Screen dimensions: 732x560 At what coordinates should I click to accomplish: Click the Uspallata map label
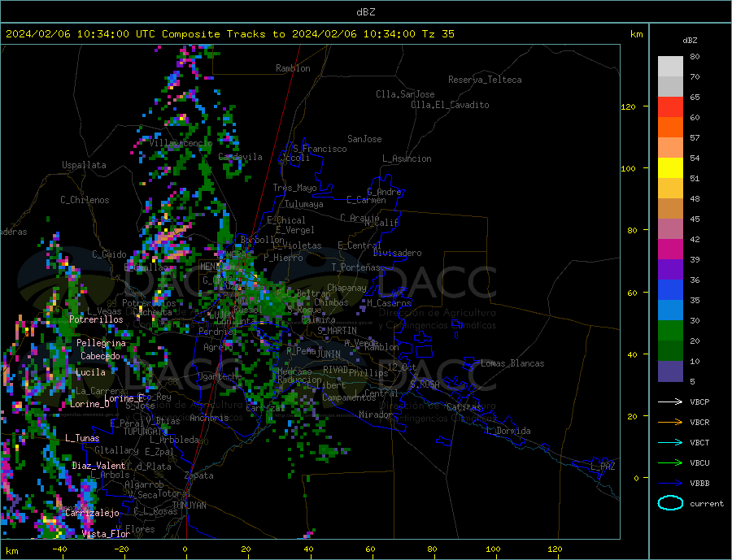point(84,165)
